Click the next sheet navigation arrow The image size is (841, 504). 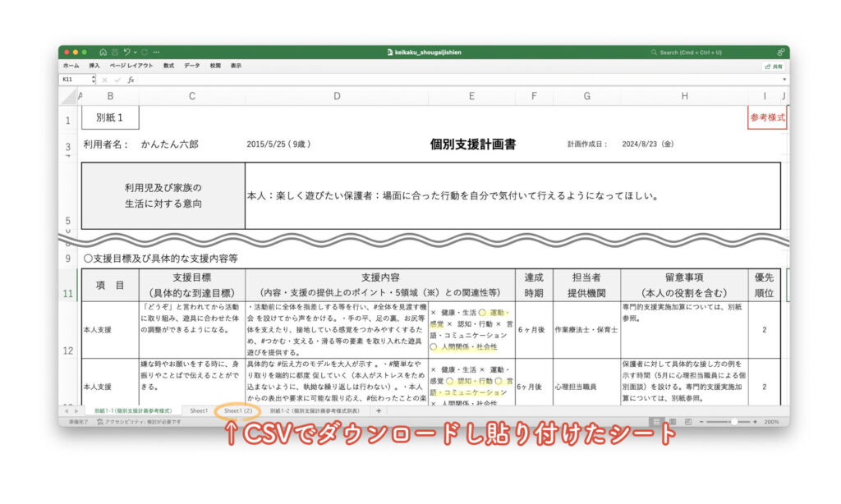tap(76, 410)
